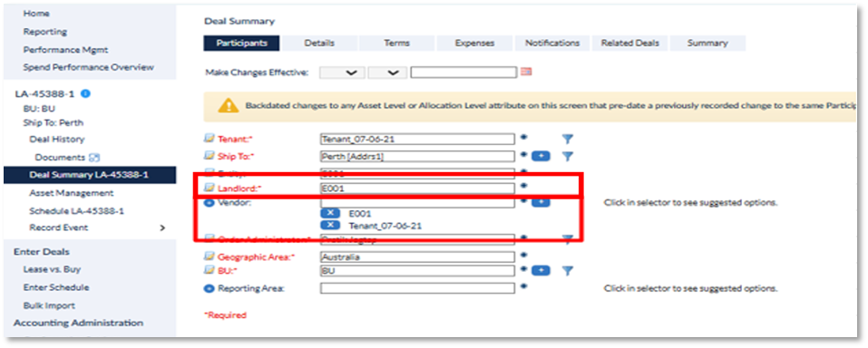This screenshot has height=348, width=868.
Task: Open Schedule LA-45388-1 in the sidebar
Action: tap(76, 211)
